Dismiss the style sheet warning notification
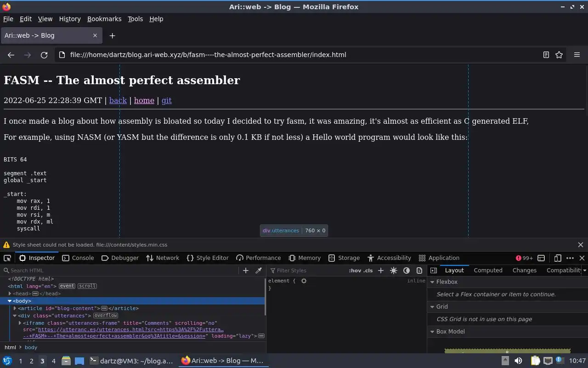 tap(581, 245)
